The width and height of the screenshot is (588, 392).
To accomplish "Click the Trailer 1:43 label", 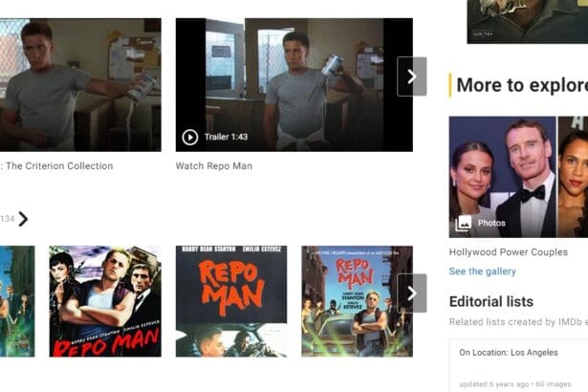I will [x=226, y=137].
